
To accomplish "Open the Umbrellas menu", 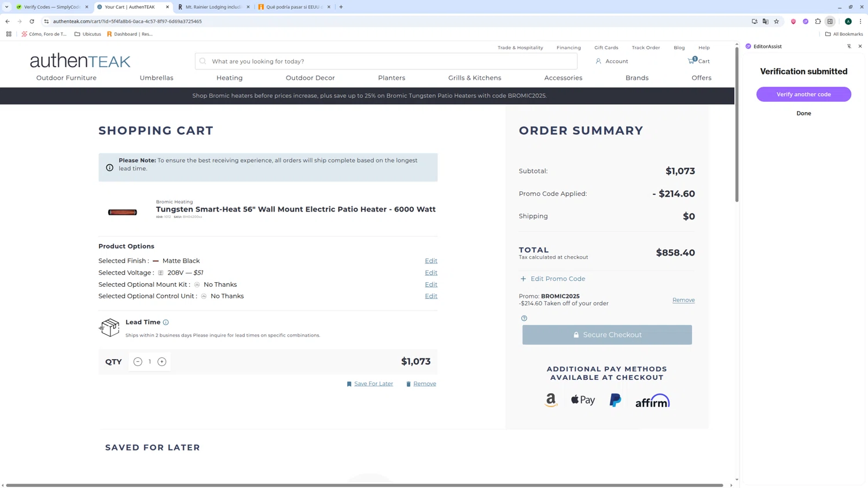I will pos(156,78).
